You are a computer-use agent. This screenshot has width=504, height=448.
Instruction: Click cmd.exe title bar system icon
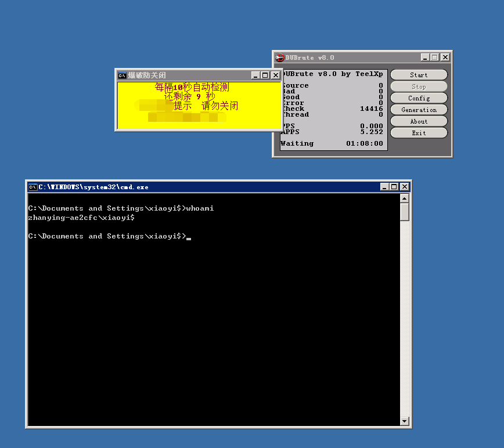point(33,187)
